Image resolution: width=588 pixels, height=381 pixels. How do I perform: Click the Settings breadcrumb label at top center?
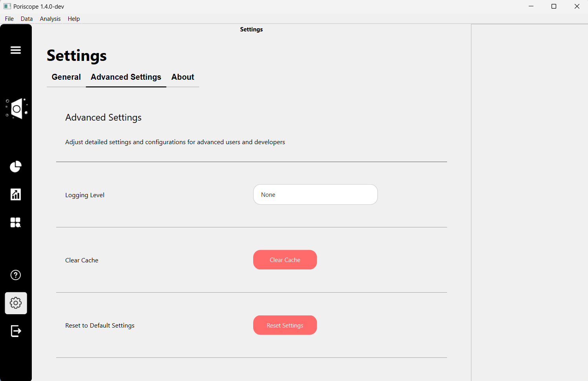251,29
